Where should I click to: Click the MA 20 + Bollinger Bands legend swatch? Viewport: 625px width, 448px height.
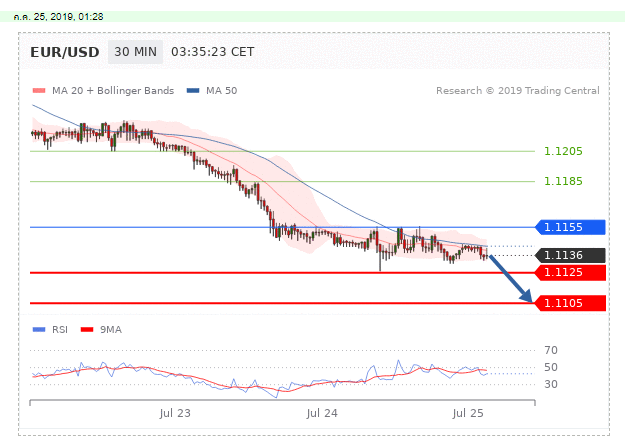click(39, 90)
